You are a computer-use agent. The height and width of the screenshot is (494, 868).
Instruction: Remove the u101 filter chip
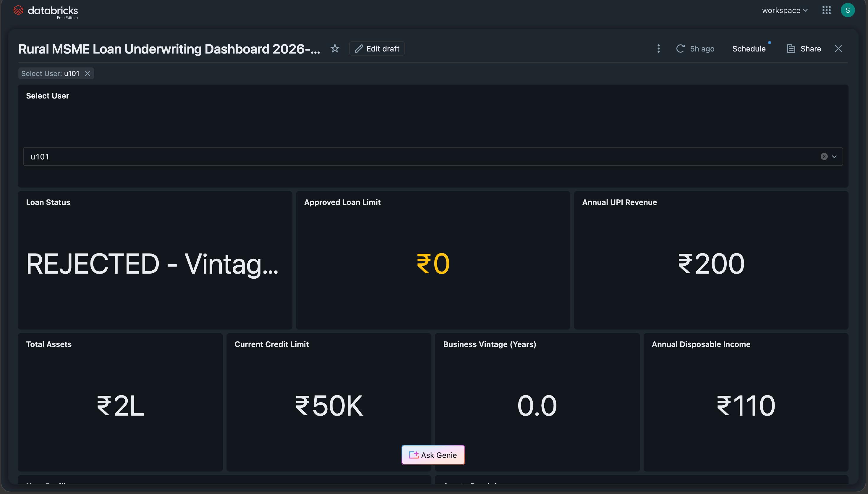pos(88,73)
